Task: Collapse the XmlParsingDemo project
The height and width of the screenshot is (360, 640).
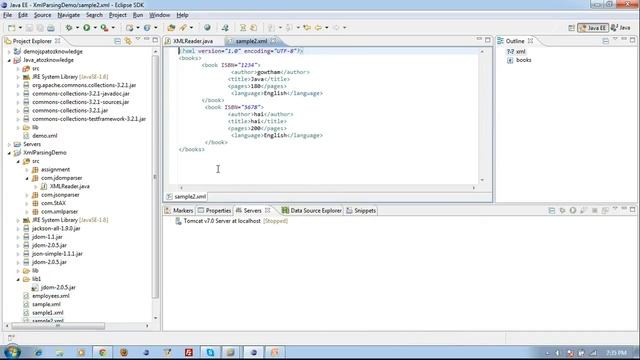Action: pos(9,153)
